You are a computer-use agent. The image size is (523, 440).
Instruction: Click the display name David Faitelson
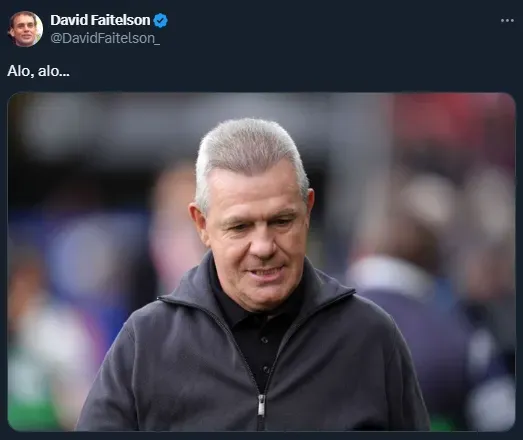pos(100,20)
